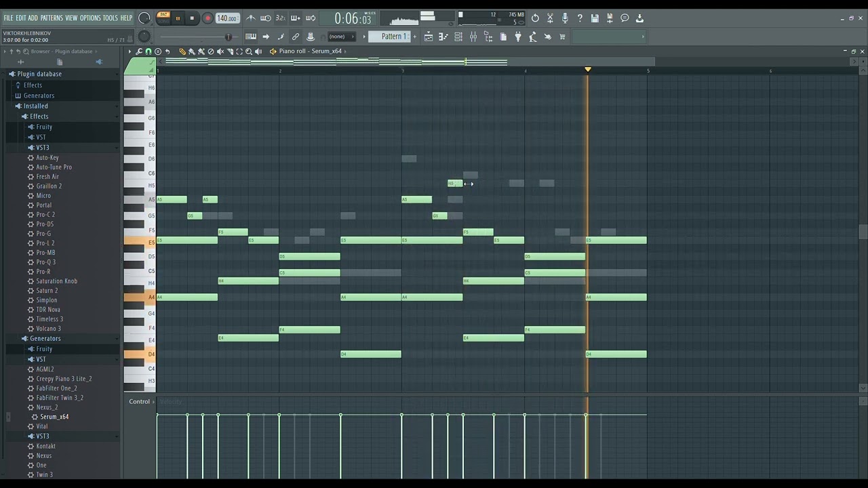
Task: Select Auto-Tune Pro plugin entry
Action: tap(54, 167)
